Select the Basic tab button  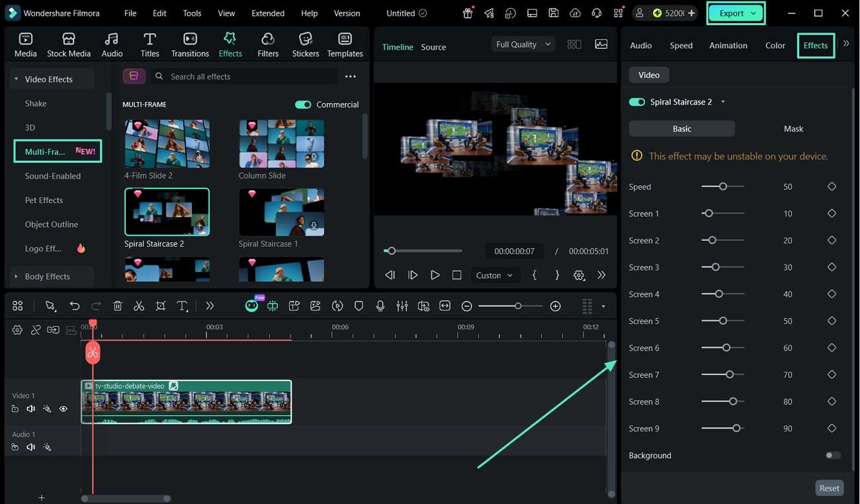(x=681, y=128)
